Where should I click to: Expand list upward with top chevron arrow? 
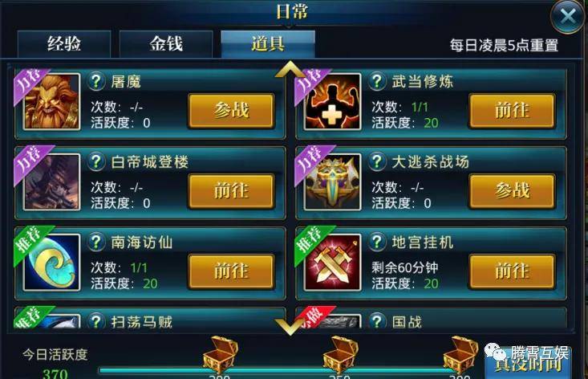(290, 70)
